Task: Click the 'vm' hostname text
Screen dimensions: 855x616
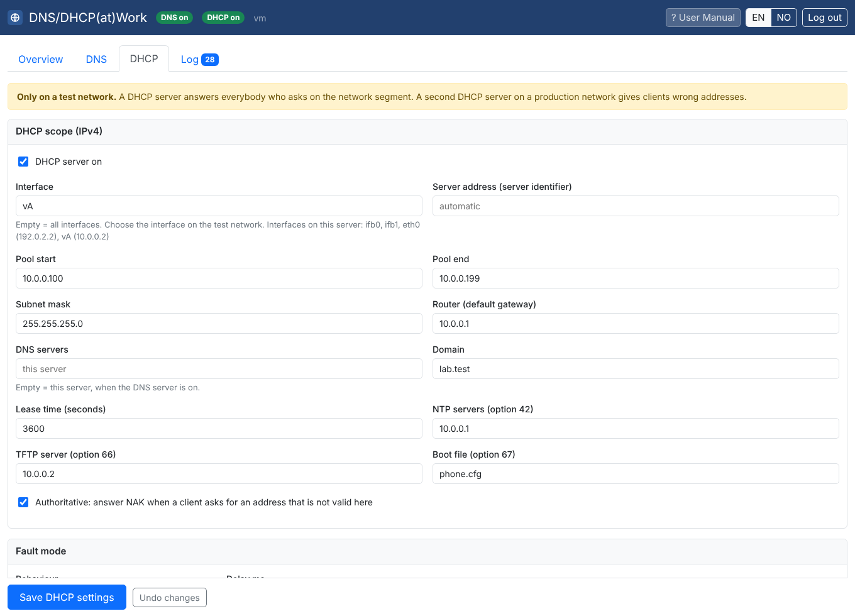Action: pyautogui.click(x=260, y=18)
